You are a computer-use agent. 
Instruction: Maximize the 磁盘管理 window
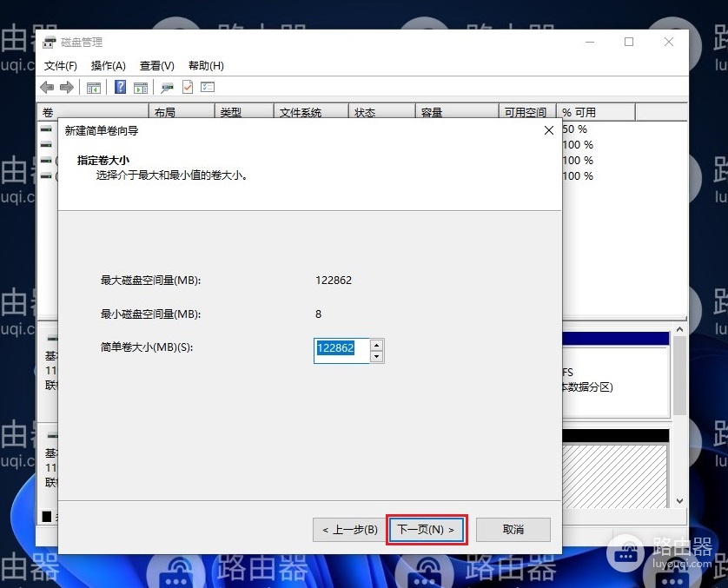click(629, 43)
